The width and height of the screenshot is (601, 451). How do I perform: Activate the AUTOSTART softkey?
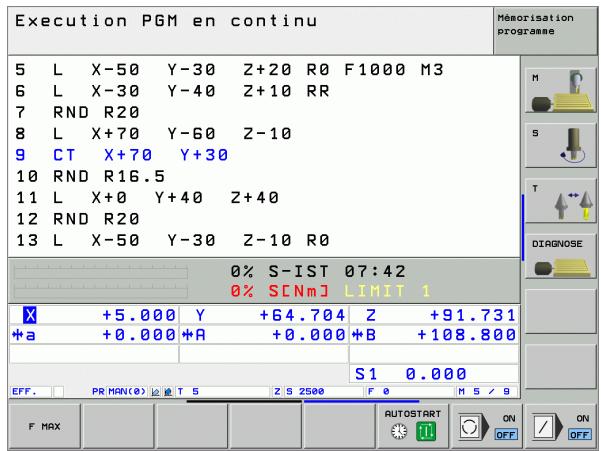tap(412, 426)
